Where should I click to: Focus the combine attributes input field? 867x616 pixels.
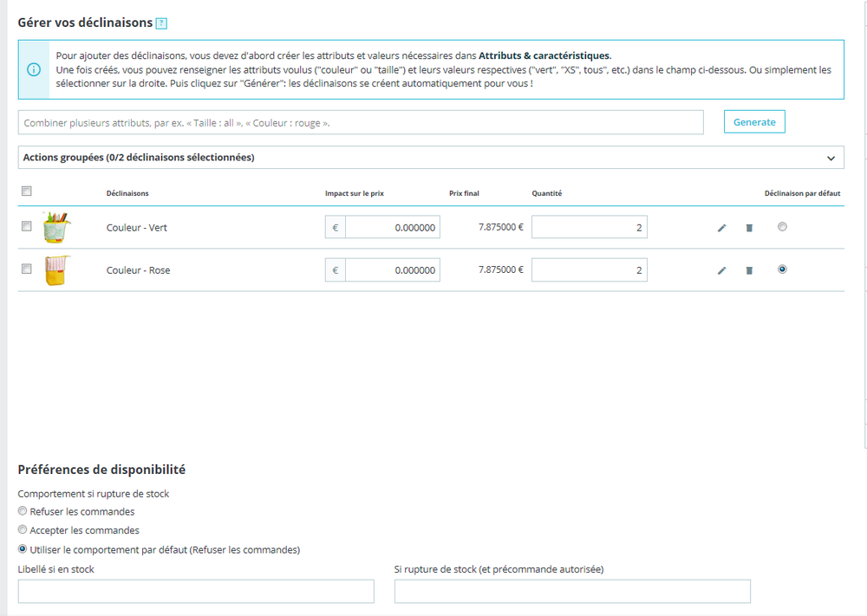pos(361,123)
